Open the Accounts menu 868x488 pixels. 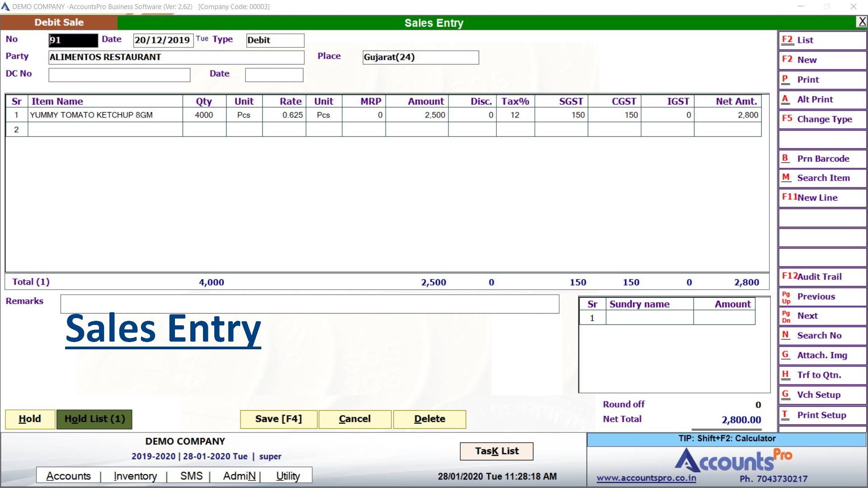tap(68, 476)
